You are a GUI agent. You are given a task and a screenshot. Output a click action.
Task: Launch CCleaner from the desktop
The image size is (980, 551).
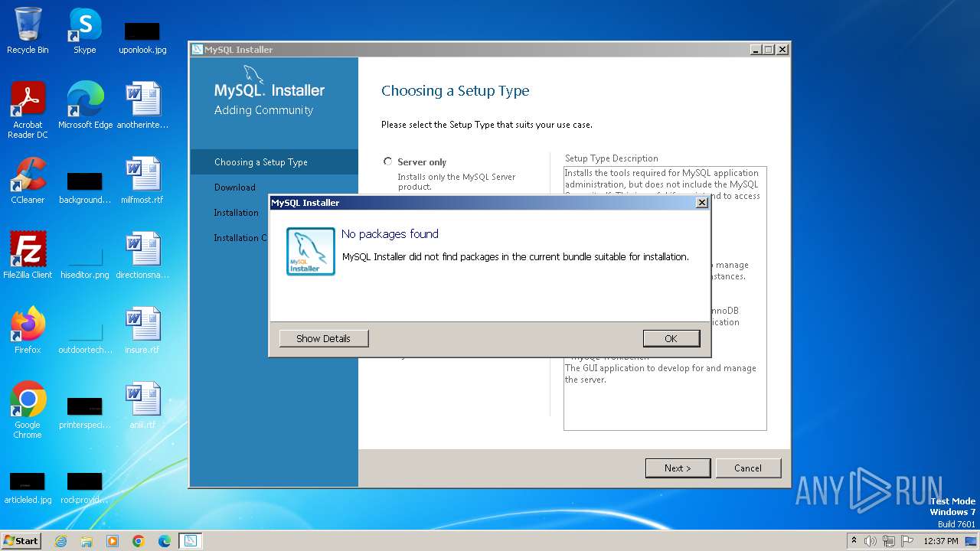28,181
